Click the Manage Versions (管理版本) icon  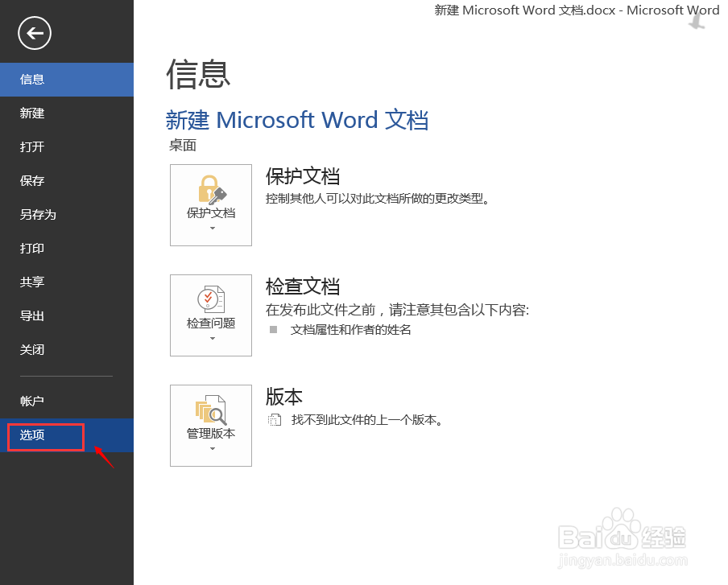click(210, 412)
